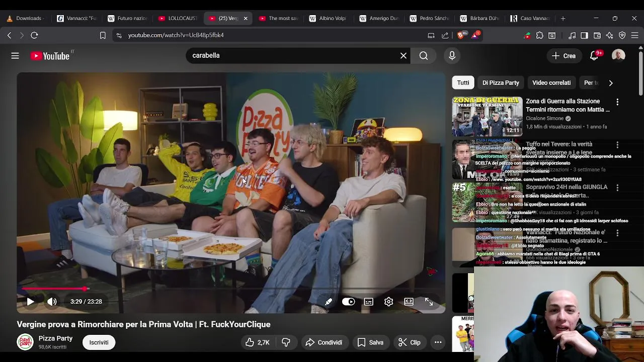Screen dimensions: 644x362
Task: Open Brave VPN shield icon
Action: tap(622, 35)
